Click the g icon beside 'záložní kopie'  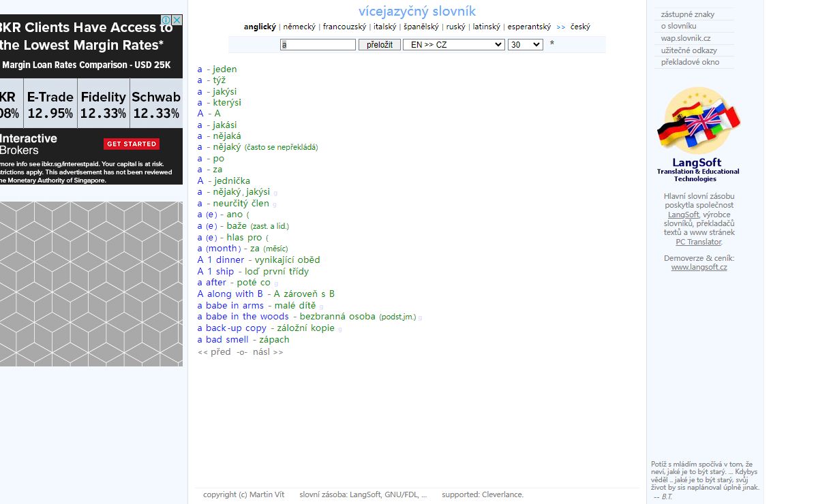339,329
